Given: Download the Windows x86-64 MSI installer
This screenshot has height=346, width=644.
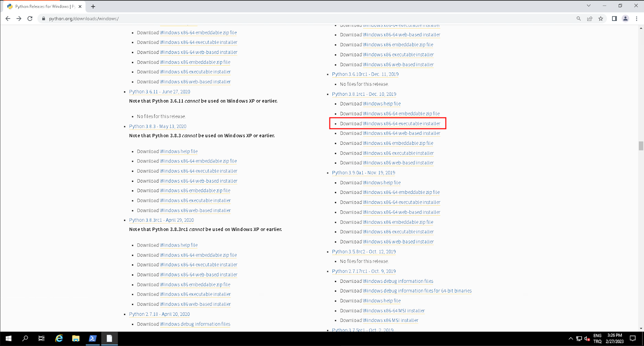Looking at the screenshot, I should tap(394, 311).
